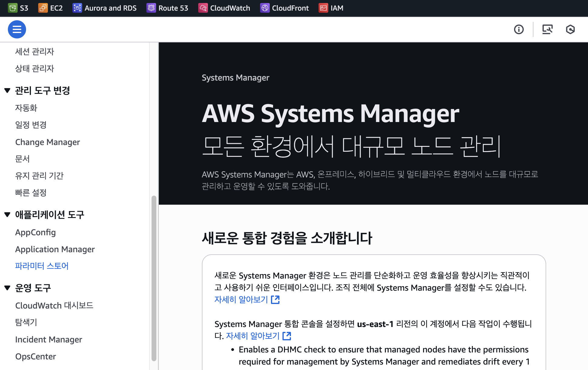This screenshot has width=588, height=370.
Task: Open S3 service shortcut icon
Action: tap(13, 8)
